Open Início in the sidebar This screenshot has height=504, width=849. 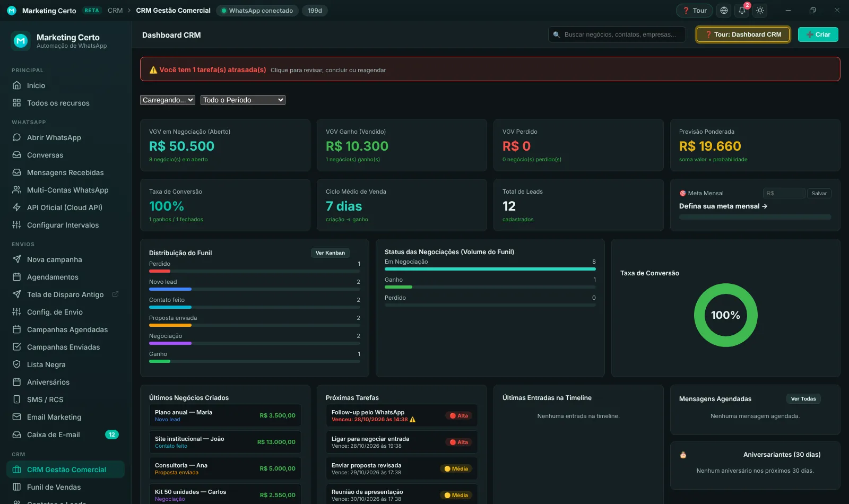click(65, 85)
